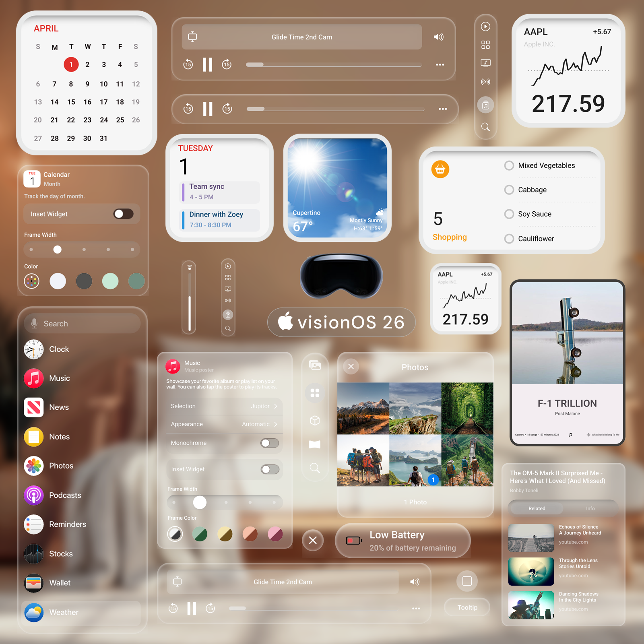Switch to the Related tab
This screenshot has width=644, height=644.
coord(537,508)
